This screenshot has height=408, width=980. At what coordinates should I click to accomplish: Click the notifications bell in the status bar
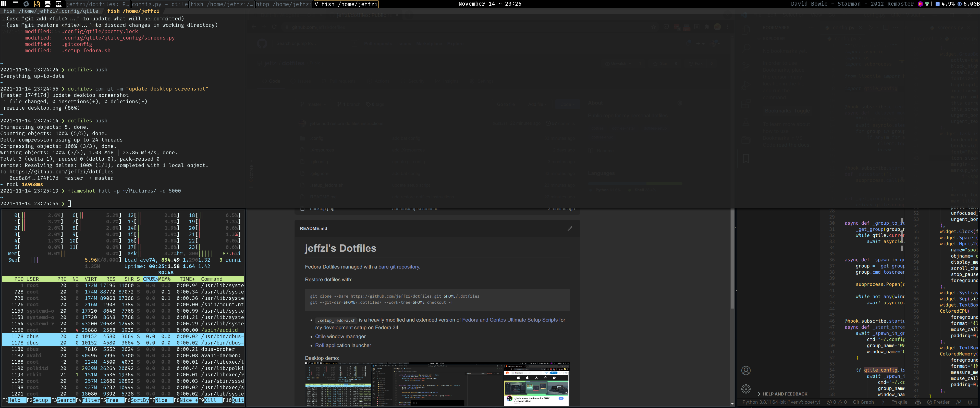[x=970, y=402]
